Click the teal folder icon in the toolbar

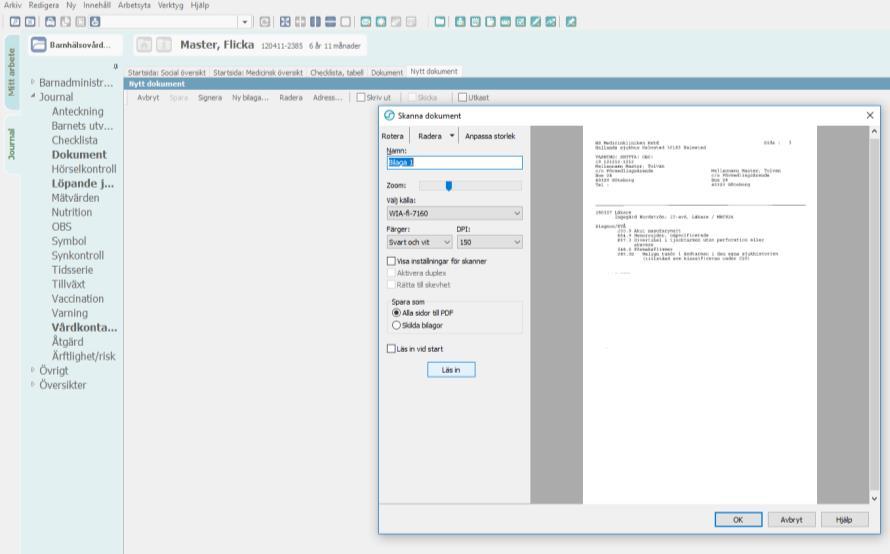(x=440, y=22)
